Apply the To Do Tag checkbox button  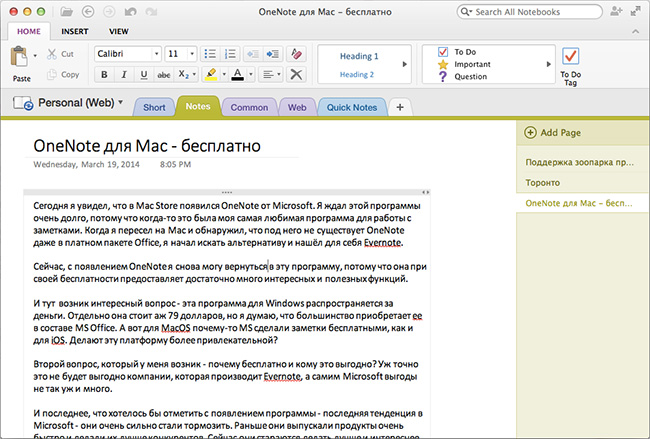(571, 66)
